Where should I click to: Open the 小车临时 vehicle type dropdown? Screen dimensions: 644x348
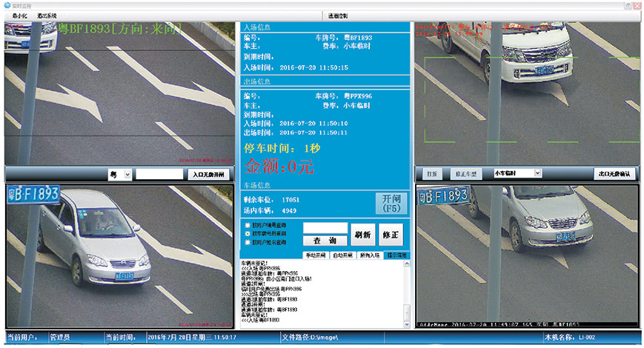[537, 173]
